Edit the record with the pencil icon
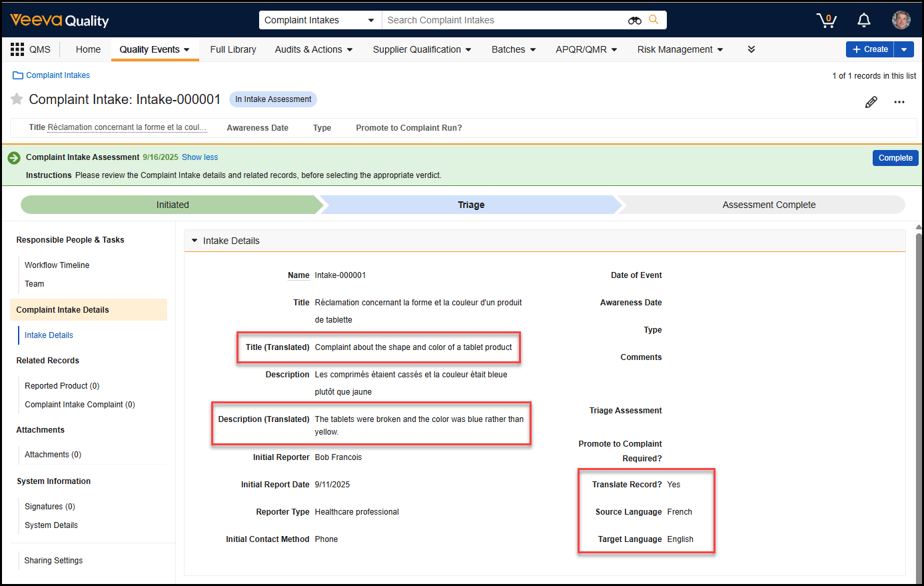The width and height of the screenshot is (924, 586). [x=871, y=102]
